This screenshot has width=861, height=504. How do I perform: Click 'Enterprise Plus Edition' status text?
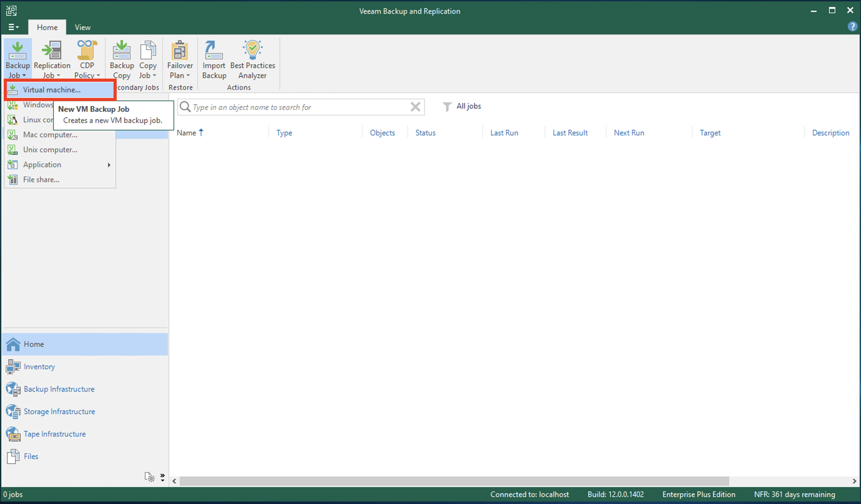click(699, 494)
